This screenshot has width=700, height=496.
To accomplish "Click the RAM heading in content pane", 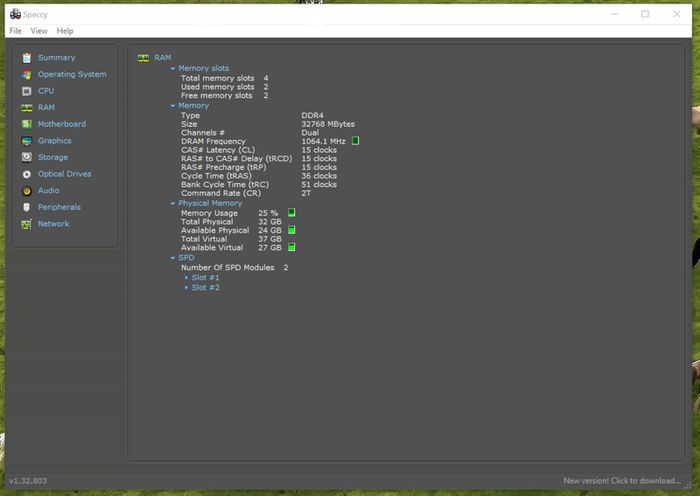I will (x=162, y=58).
